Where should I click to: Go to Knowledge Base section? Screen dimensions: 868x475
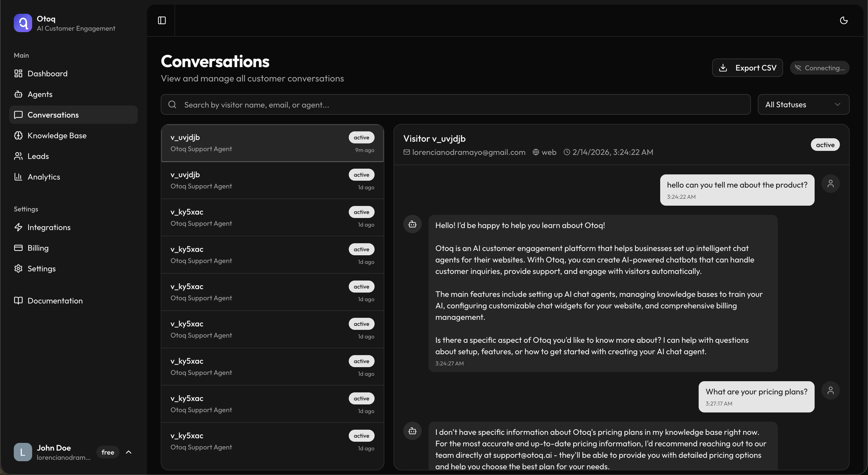tap(57, 136)
